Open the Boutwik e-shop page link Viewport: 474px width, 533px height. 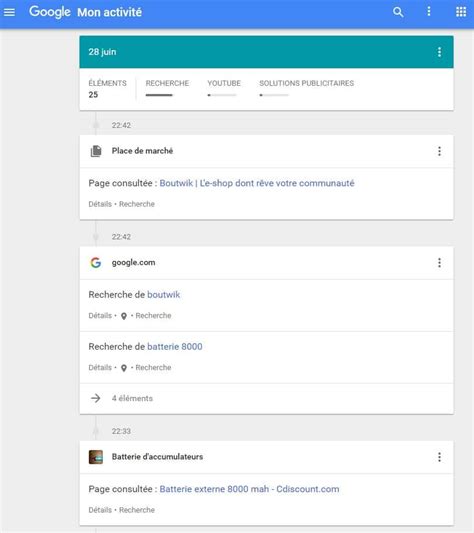(257, 183)
